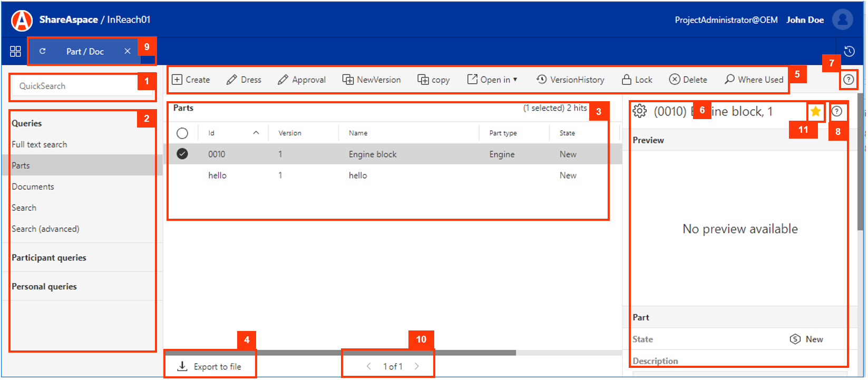Expand Personal queries section
This screenshot has height=380, width=868.
click(x=44, y=287)
